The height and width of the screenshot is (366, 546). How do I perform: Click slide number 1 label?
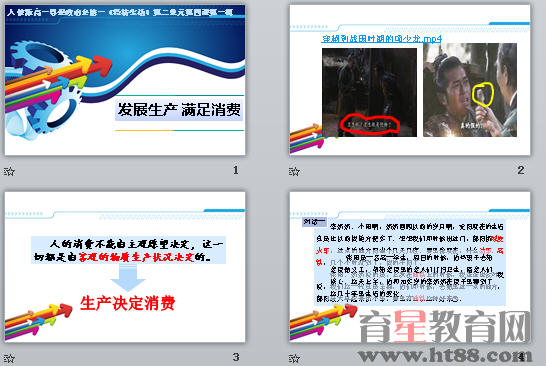click(236, 170)
